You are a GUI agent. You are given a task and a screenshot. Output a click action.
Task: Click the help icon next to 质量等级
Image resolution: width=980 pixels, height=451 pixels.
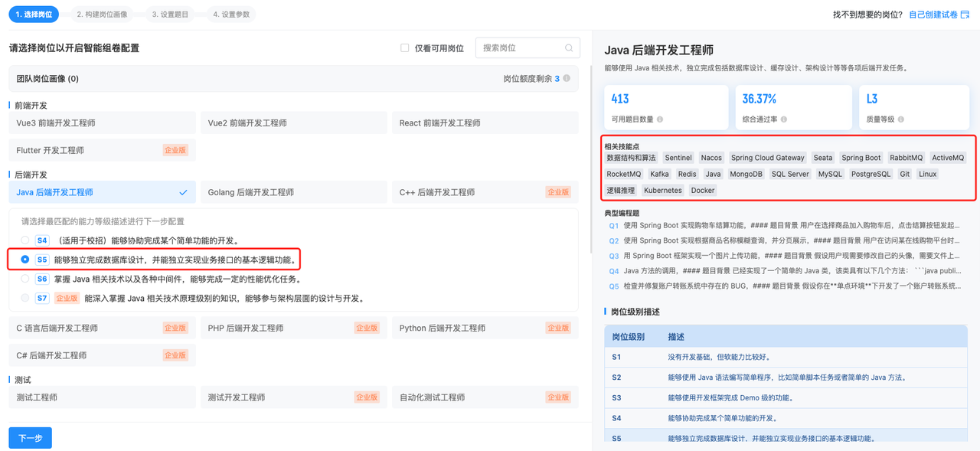(x=901, y=119)
